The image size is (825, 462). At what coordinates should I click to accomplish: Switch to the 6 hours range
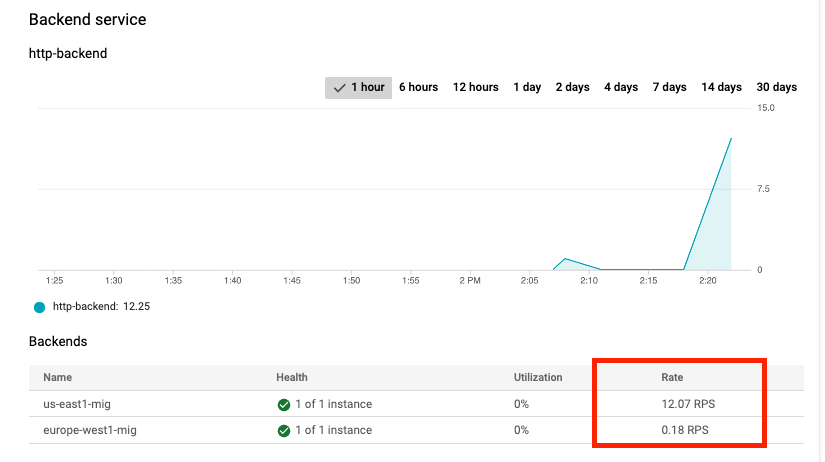418,87
